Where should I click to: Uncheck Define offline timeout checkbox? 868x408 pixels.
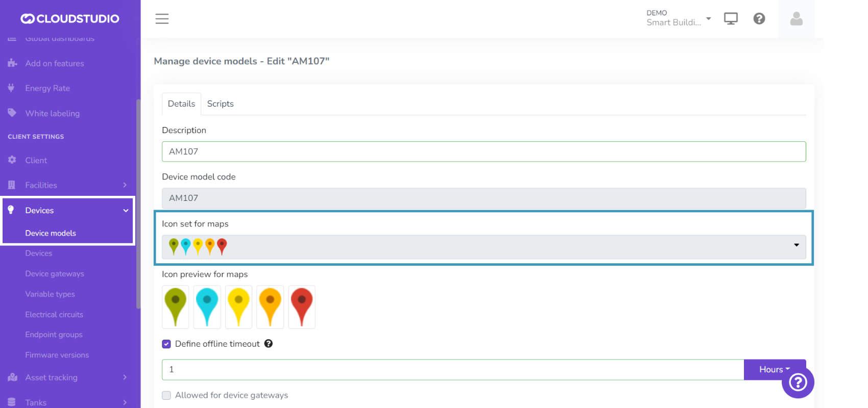[166, 344]
